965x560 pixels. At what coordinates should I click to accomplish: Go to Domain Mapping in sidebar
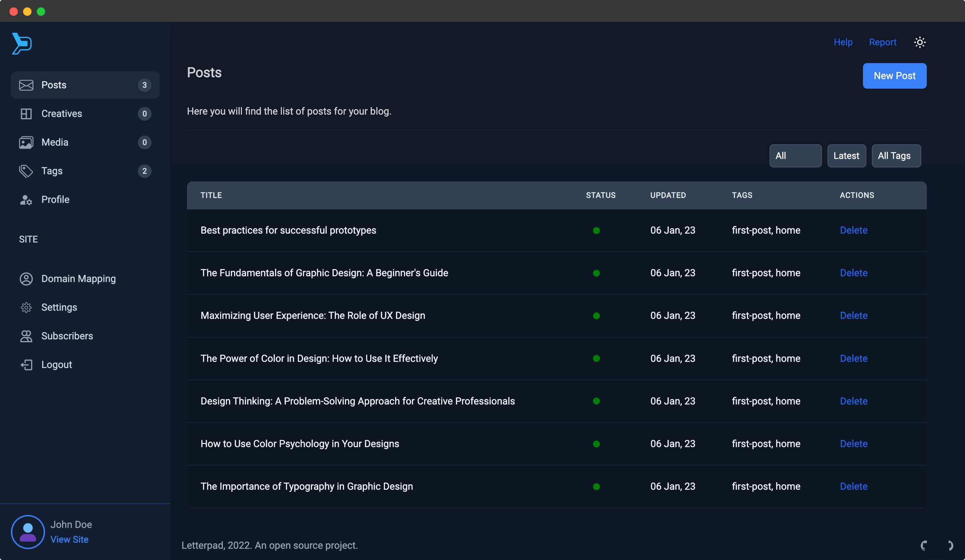point(78,279)
